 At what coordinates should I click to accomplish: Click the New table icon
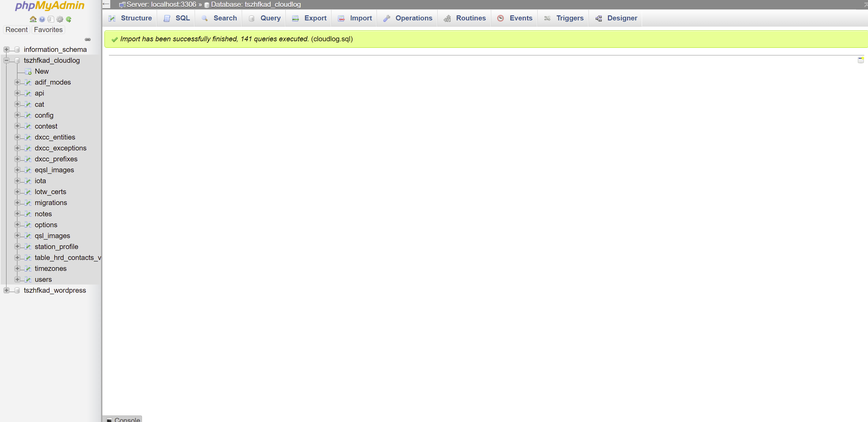click(28, 71)
